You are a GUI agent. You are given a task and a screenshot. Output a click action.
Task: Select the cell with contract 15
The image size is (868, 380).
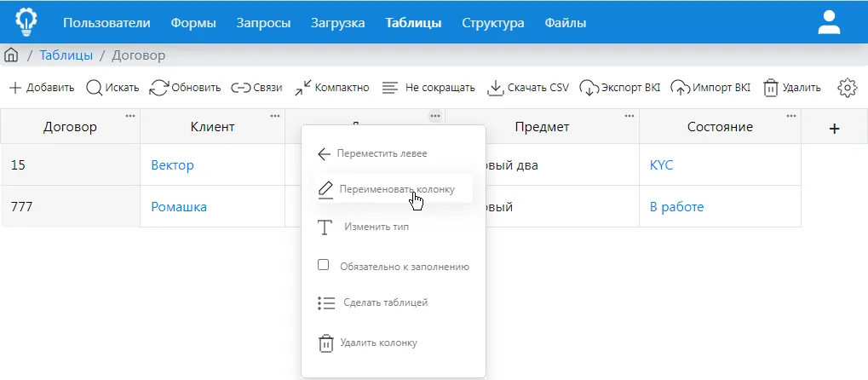click(x=71, y=165)
